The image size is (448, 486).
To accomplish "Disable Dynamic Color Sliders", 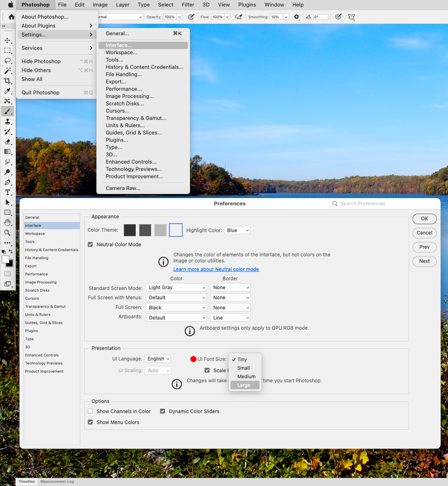I will (x=162, y=411).
